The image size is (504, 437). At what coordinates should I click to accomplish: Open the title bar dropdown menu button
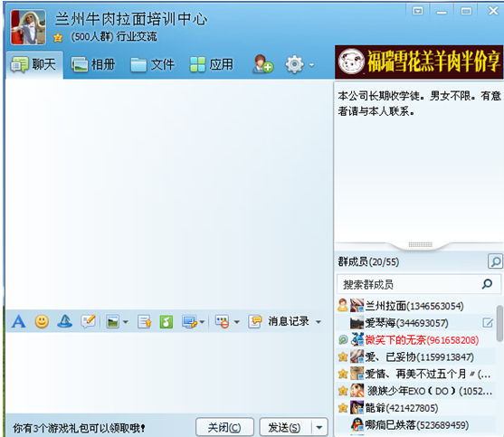[417, 12]
